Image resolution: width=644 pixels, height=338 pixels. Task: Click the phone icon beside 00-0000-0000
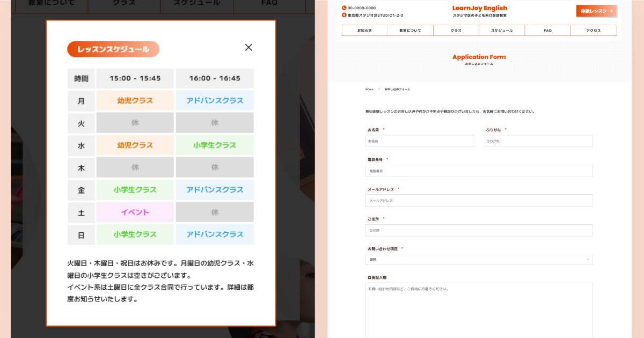(x=344, y=7)
